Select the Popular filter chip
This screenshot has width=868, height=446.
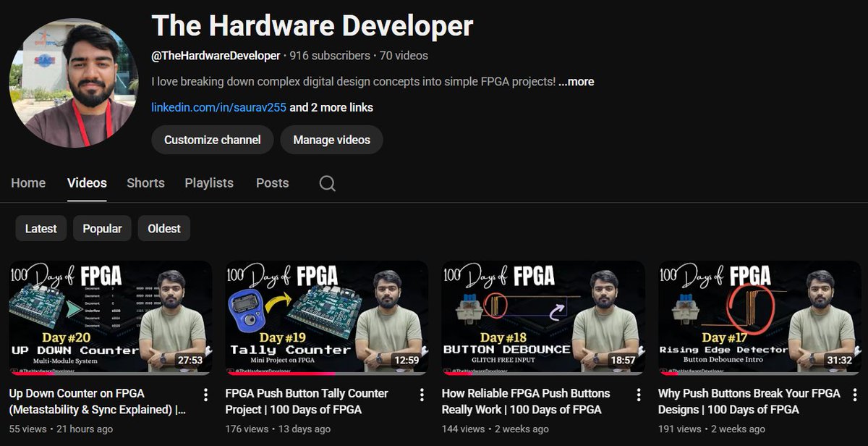(x=102, y=228)
